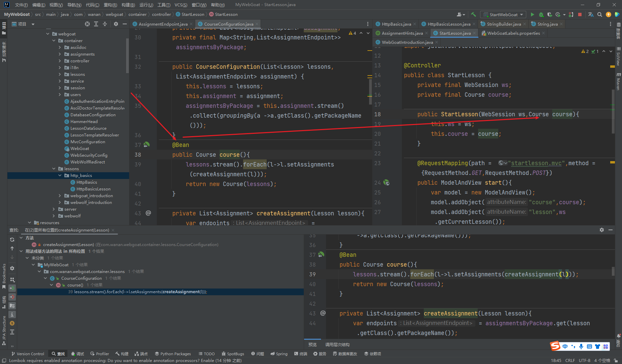Toggle show write access usages
The width and height of the screenshot is (622, 364).
[12, 297]
